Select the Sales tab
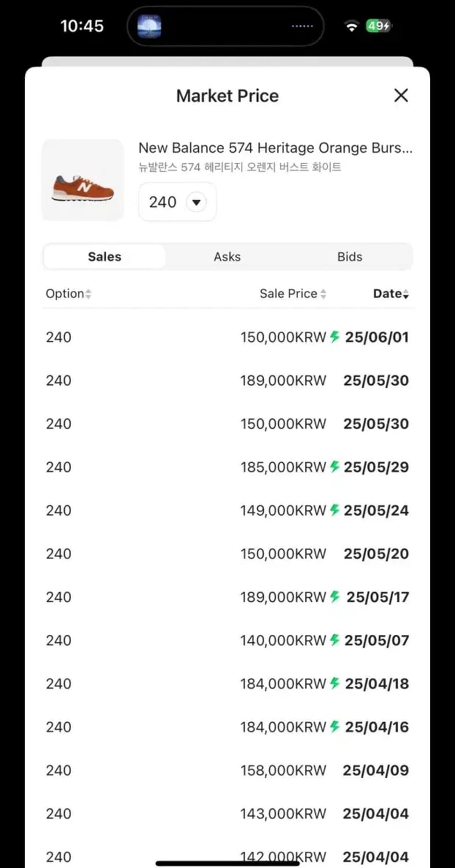Screen dimensions: 455x868 (x=105, y=257)
